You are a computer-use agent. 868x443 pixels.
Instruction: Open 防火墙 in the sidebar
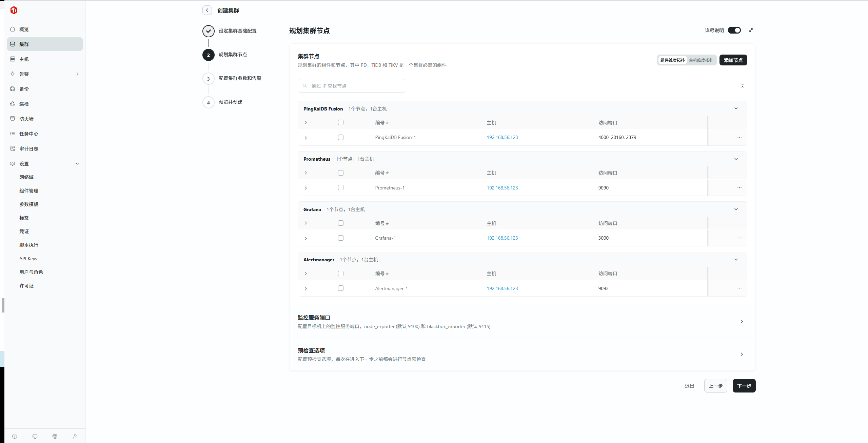[x=26, y=119]
